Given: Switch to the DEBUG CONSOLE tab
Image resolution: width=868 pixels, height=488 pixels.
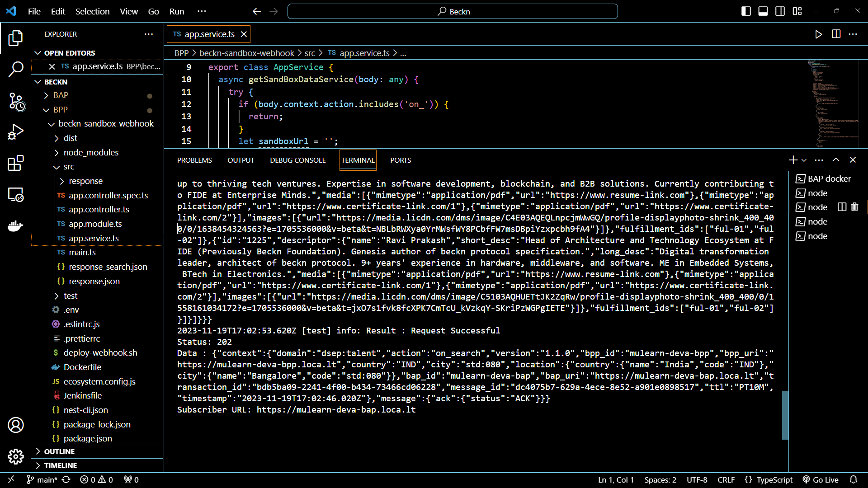Looking at the screenshot, I should point(297,160).
